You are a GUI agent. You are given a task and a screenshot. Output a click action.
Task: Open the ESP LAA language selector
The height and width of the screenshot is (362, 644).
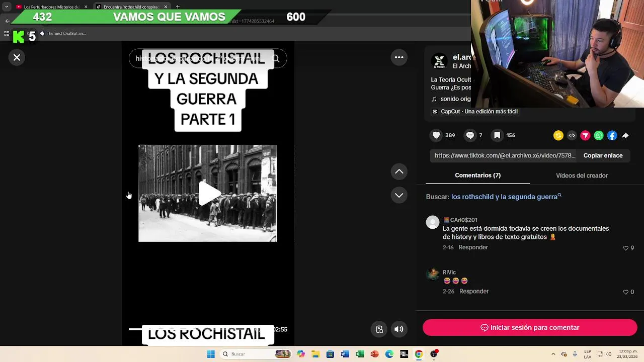[587, 354]
